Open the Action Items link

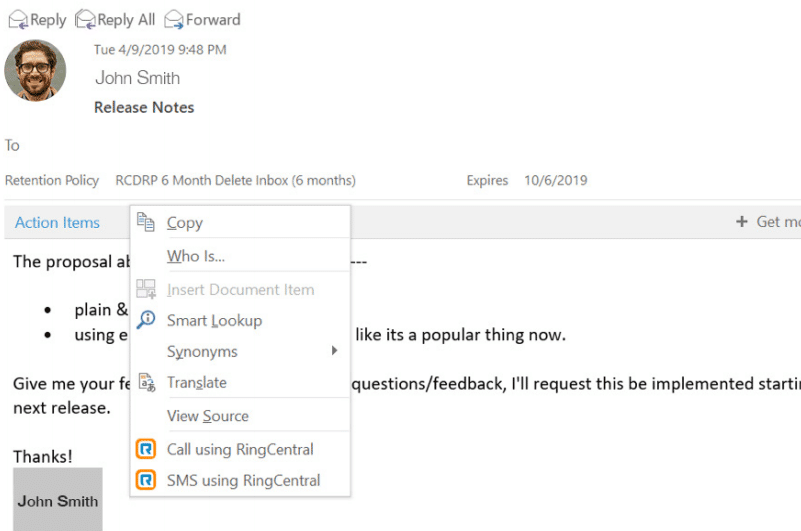pos(57,222)
